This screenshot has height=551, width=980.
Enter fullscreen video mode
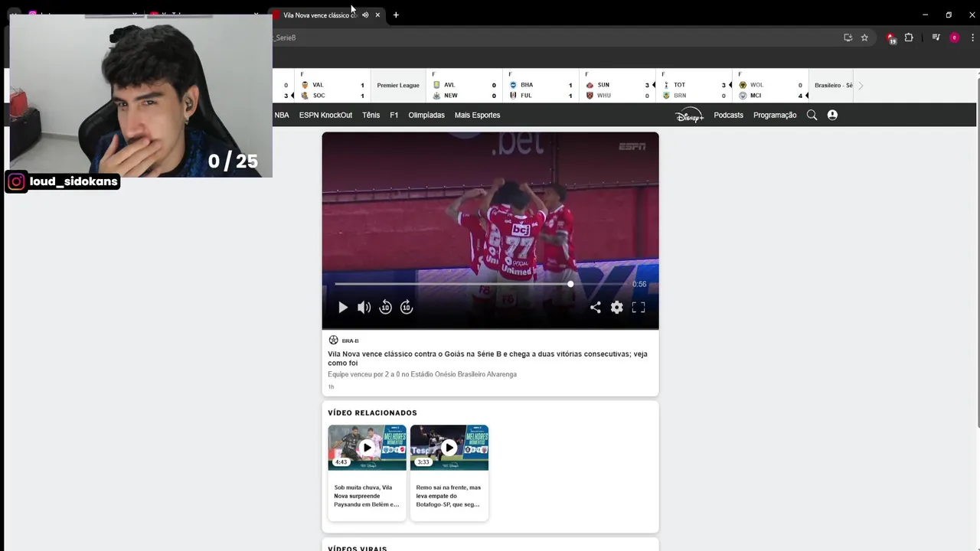(x=639, y=307)
